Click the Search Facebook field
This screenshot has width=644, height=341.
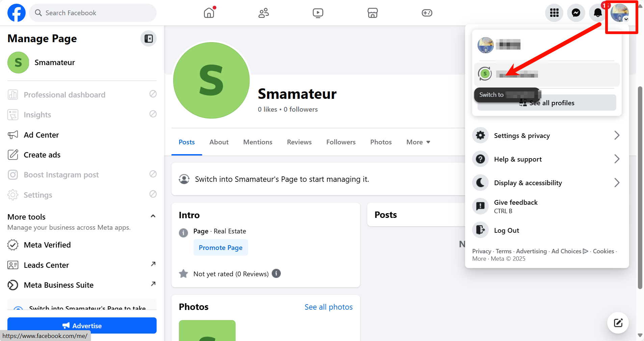point(93,13)
